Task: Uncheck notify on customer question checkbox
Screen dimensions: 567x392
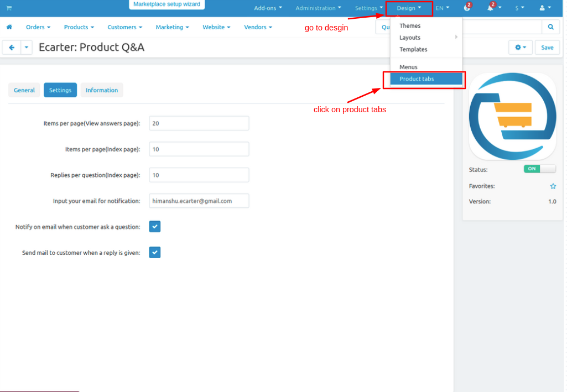Action: pos(155,227)
